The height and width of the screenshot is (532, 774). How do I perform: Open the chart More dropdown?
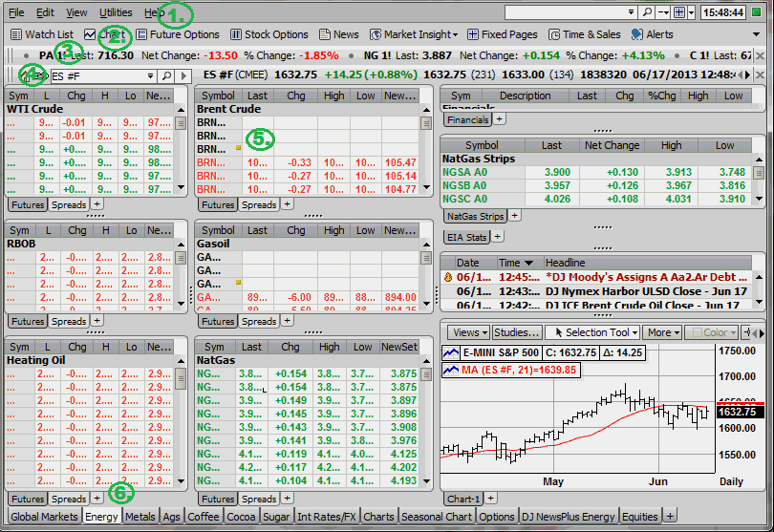coord(662,332)
